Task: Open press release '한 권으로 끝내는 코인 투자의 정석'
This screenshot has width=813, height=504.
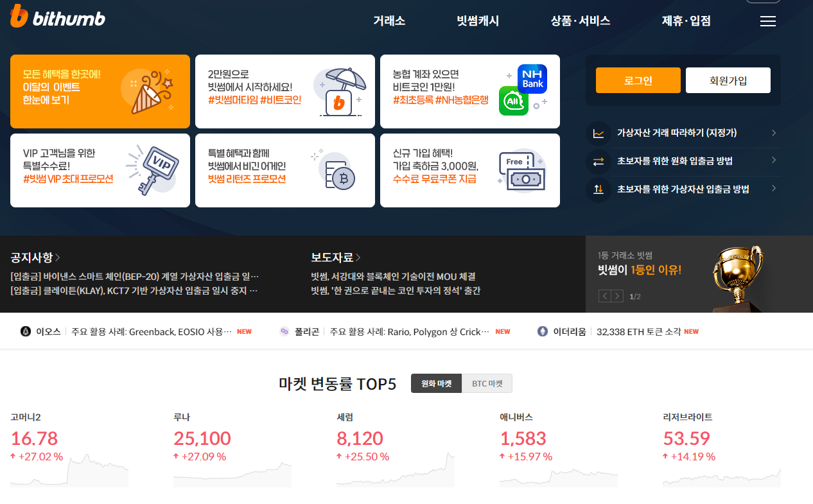Action: (x=396, y=291)
